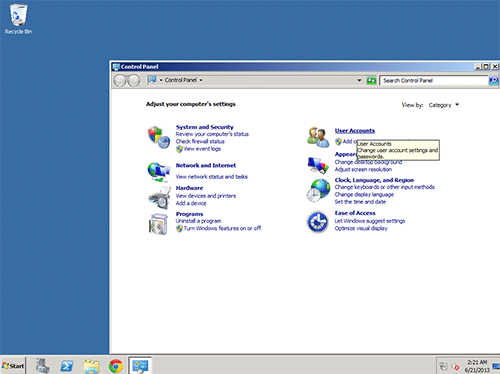
Task: Click Set the time and date
Action: (x=360, y=202)
